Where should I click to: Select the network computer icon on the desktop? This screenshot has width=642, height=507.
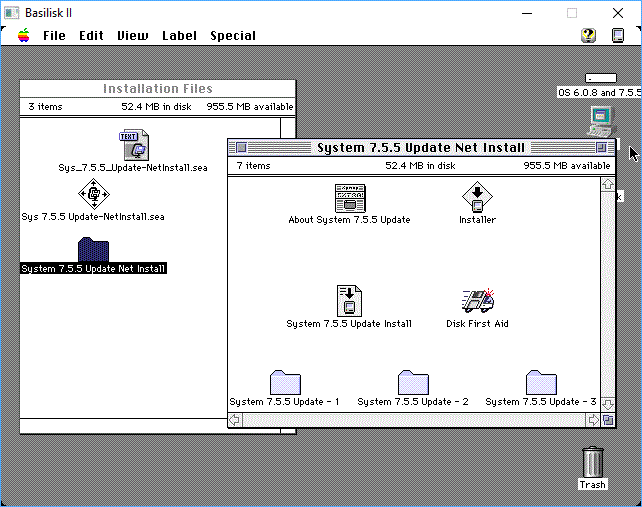[601, 121]
